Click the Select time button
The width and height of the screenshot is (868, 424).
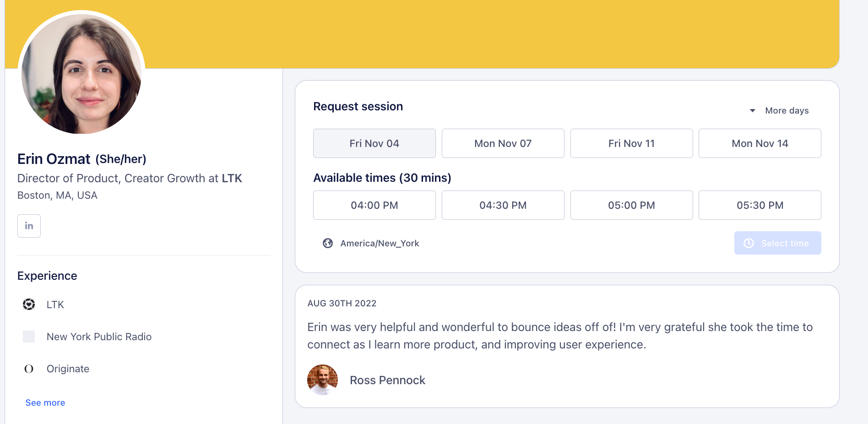click(777, 243)
